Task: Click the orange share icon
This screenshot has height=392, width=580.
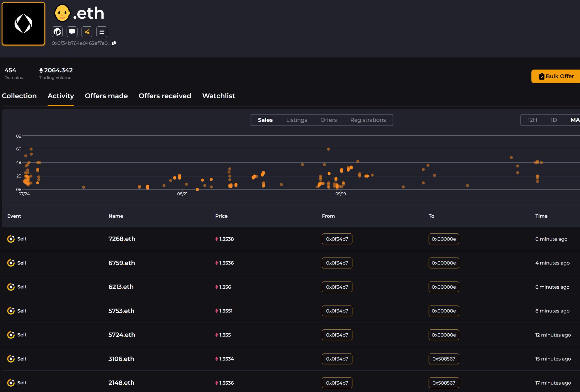Action: click(x=87, y=32)
